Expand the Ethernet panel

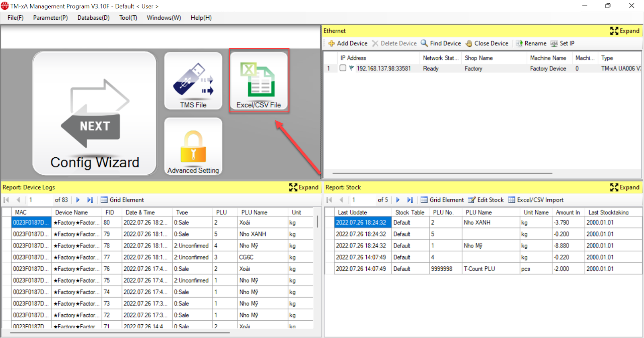(625, 31)
